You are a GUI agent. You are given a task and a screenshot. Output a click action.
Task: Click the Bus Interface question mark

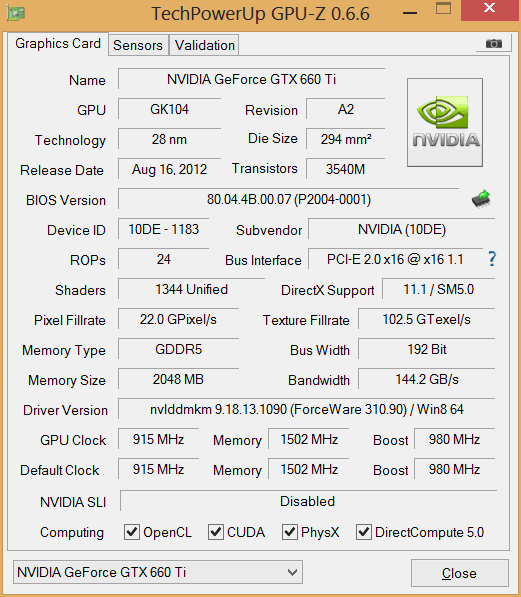[492, 259]
